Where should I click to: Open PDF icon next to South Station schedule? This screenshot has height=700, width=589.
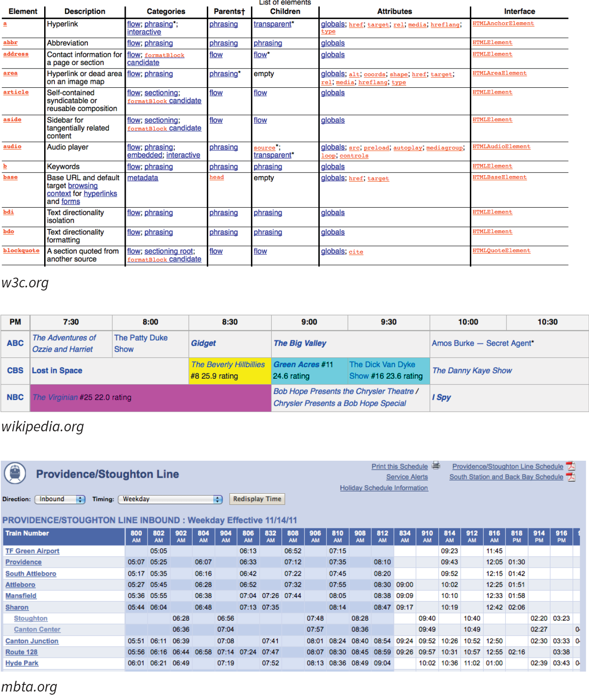[x=571, y=477]
